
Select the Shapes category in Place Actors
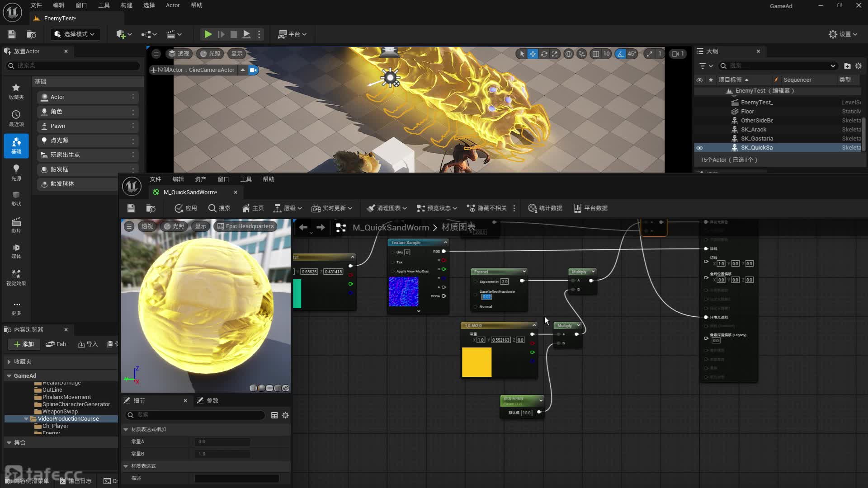(16, 198)
